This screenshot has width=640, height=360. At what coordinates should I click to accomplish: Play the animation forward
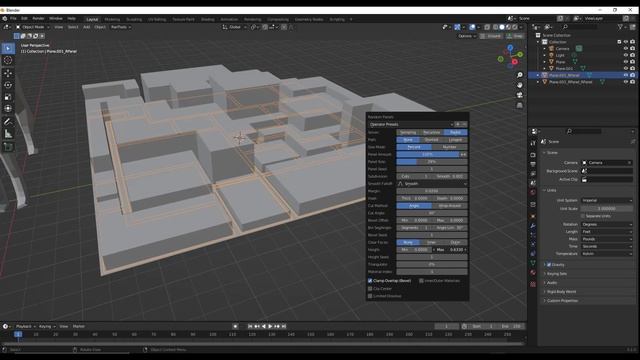(x=270, y=326)
